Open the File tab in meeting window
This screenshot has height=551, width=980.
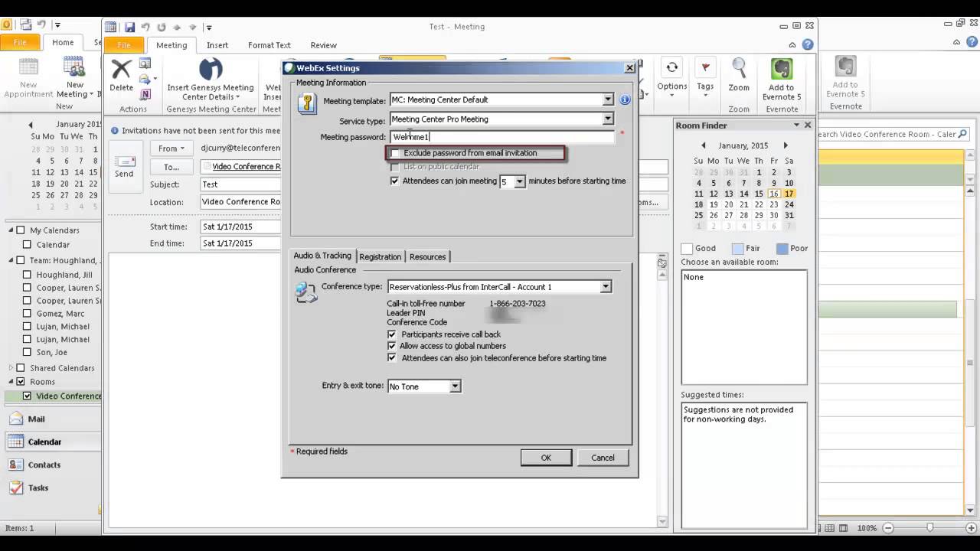click(x=124, y=45)
